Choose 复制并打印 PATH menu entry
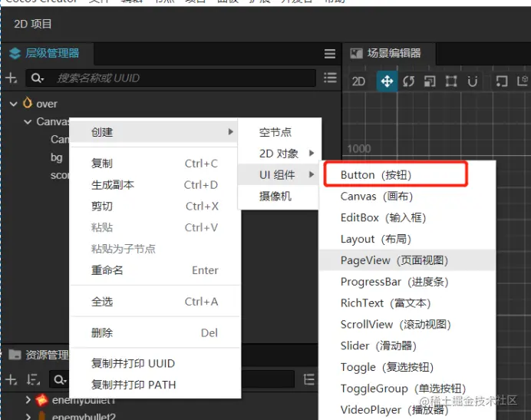The width and height of the screenshot is (531, 420). click(154, 385)
